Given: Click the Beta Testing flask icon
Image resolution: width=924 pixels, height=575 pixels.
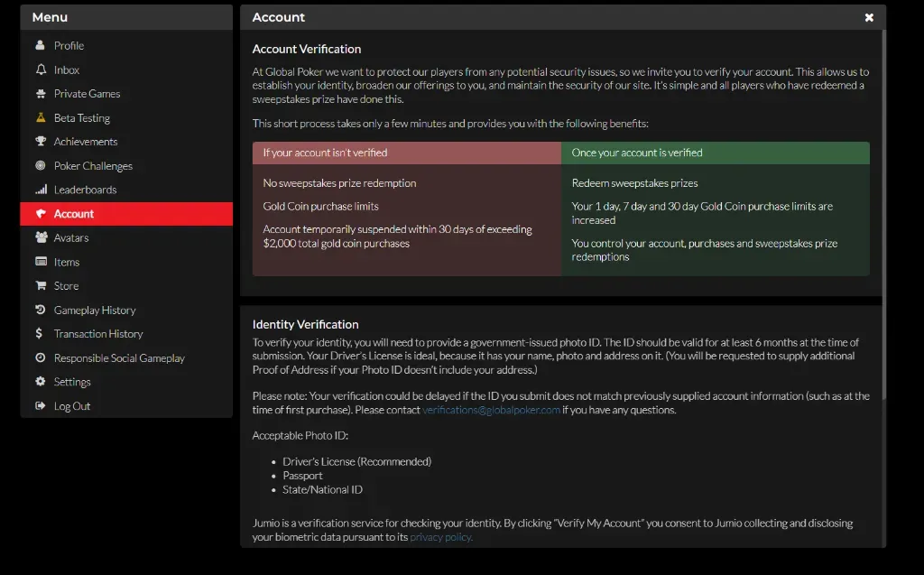Looking at the screenshot, I should pos(40,117).
